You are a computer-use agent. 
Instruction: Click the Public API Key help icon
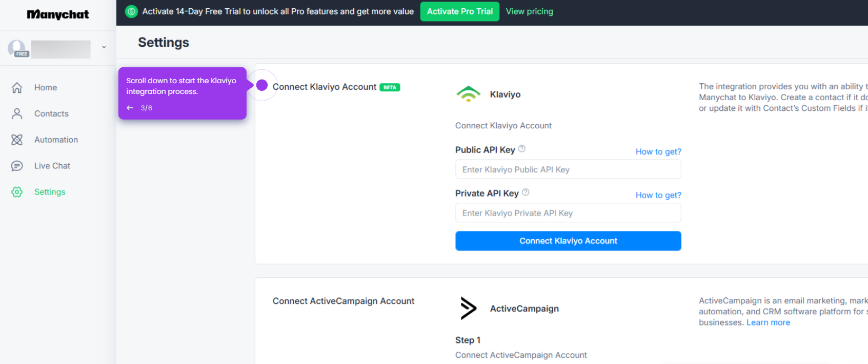click(x=522, y=149)
